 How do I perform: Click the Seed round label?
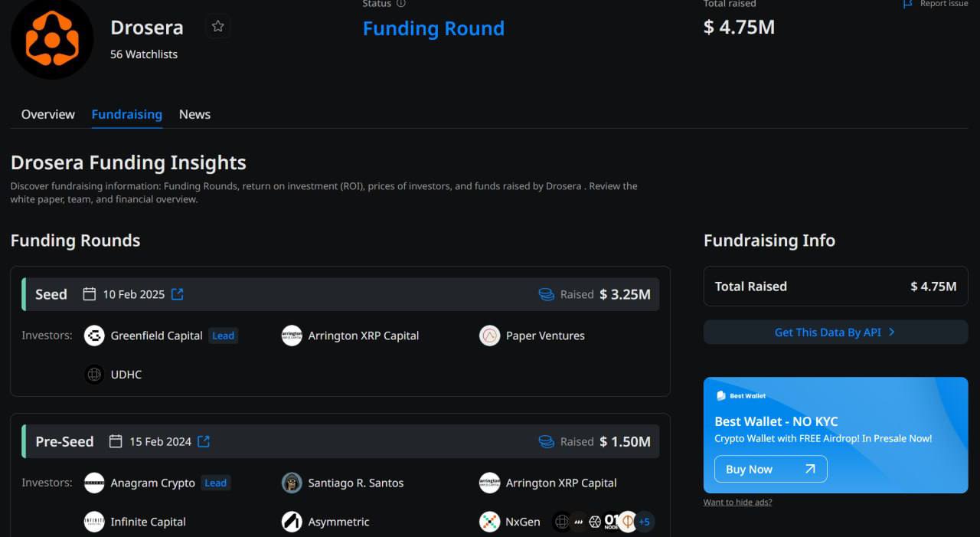51,294
